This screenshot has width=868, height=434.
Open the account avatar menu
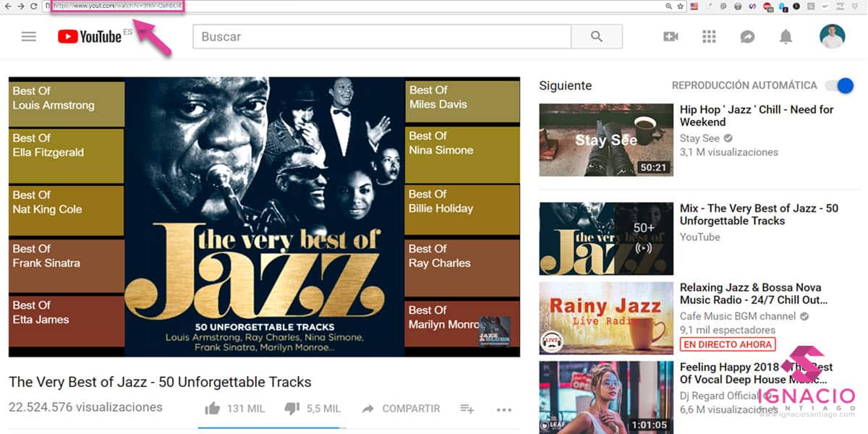pyautogui.click(x=832, y=36)
